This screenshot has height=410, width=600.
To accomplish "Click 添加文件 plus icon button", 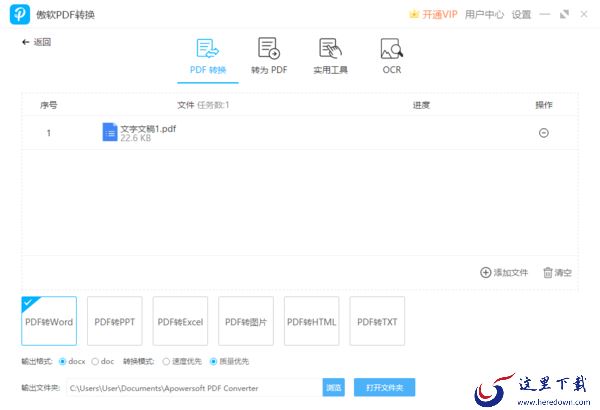I will [x=504, y=272].
